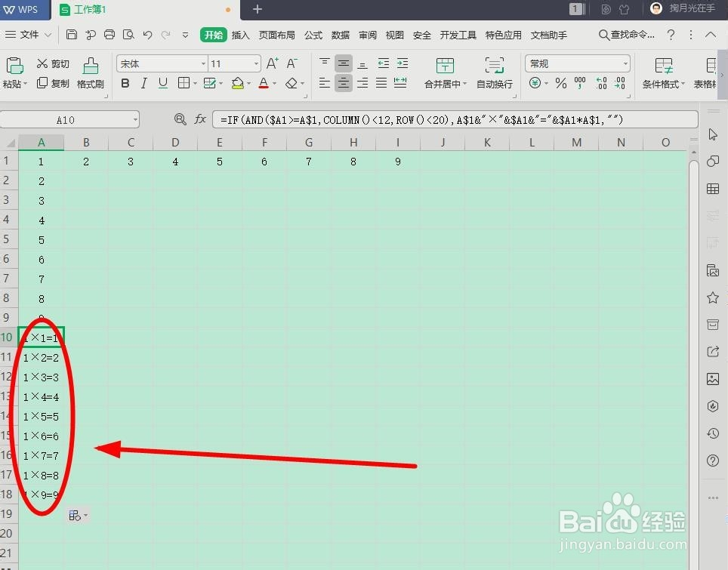Click distributed alignment icon

tap(400, 83)
